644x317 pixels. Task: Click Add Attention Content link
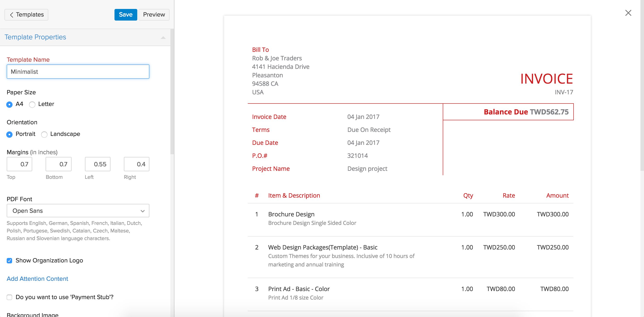(x=37, y=279)
